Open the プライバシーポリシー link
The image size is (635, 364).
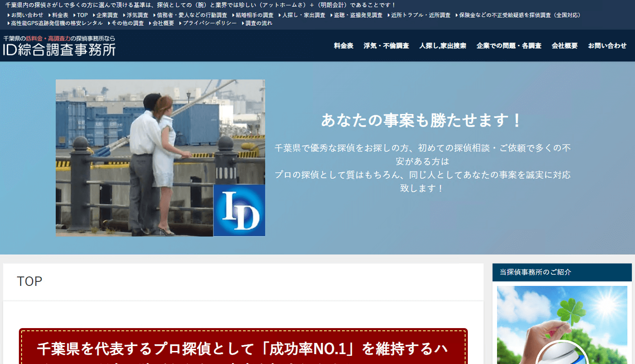click(210, 23)
